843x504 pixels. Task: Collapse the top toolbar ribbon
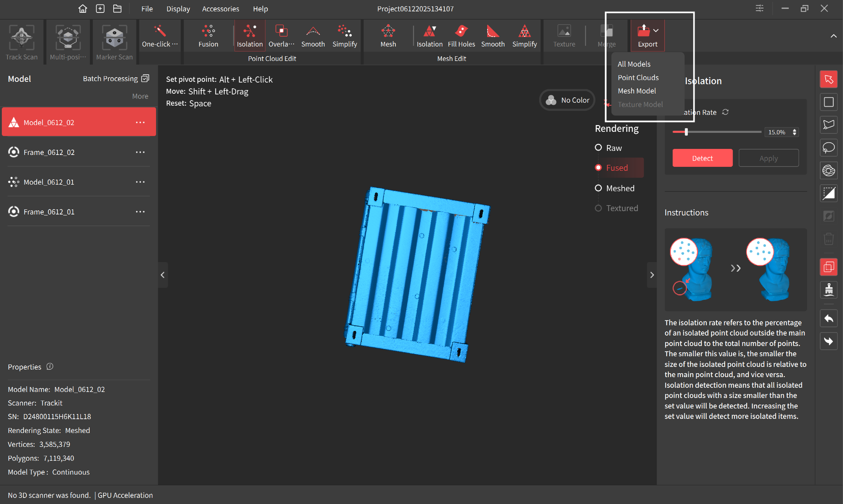click(833, 36)
